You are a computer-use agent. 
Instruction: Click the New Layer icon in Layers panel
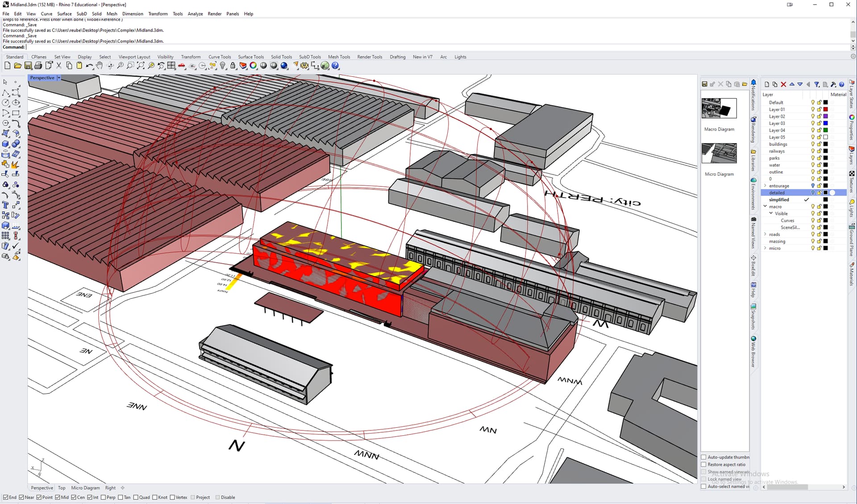767,84
